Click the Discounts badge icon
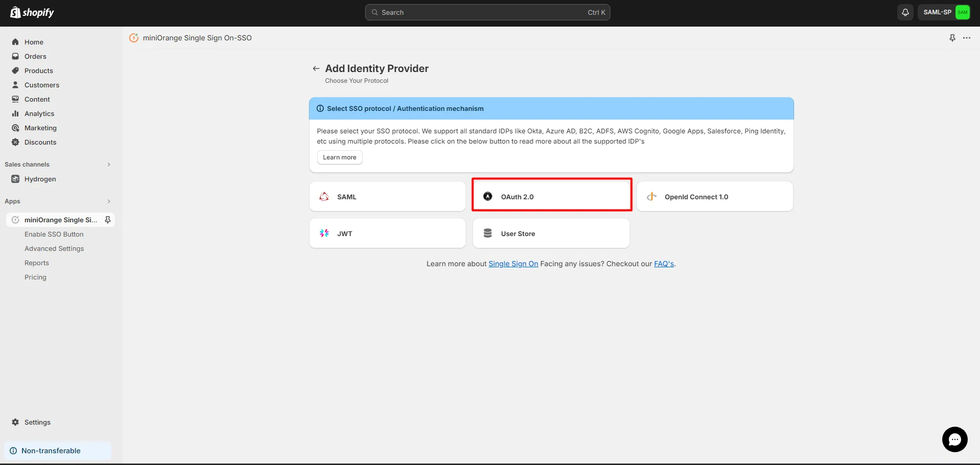This screenshot has height=465, width=980. [15, 142]
